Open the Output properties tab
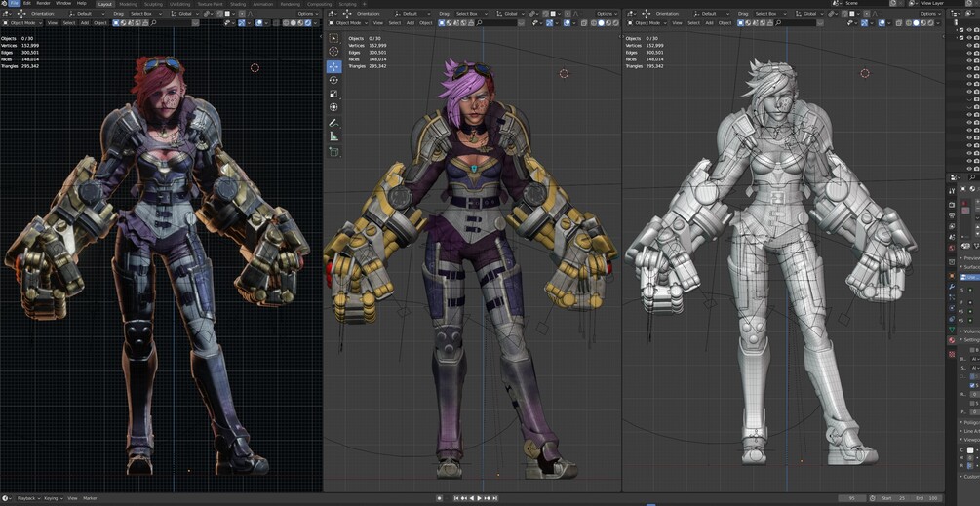980x506 pixels. point(952,215)
